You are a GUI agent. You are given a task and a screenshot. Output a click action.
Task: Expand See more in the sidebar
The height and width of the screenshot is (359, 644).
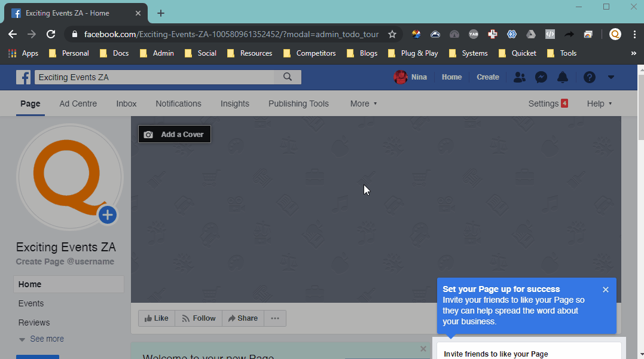[41, 339]
